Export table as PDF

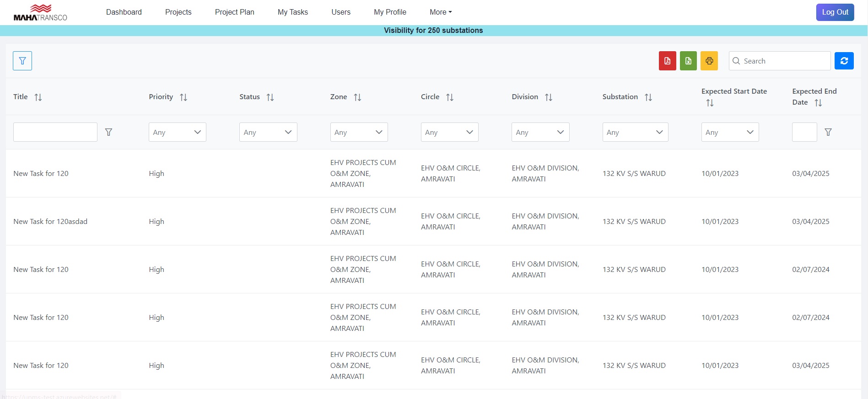[667, 61]
